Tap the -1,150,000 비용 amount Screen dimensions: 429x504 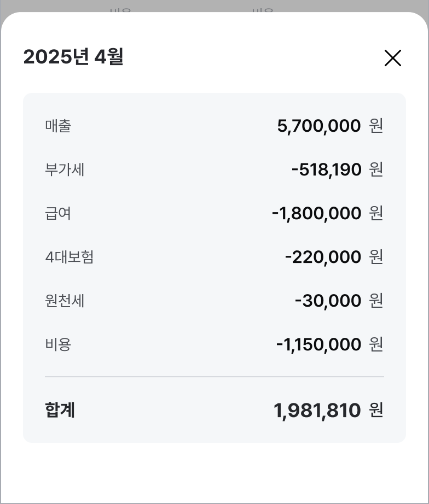[x=318, y=344]
